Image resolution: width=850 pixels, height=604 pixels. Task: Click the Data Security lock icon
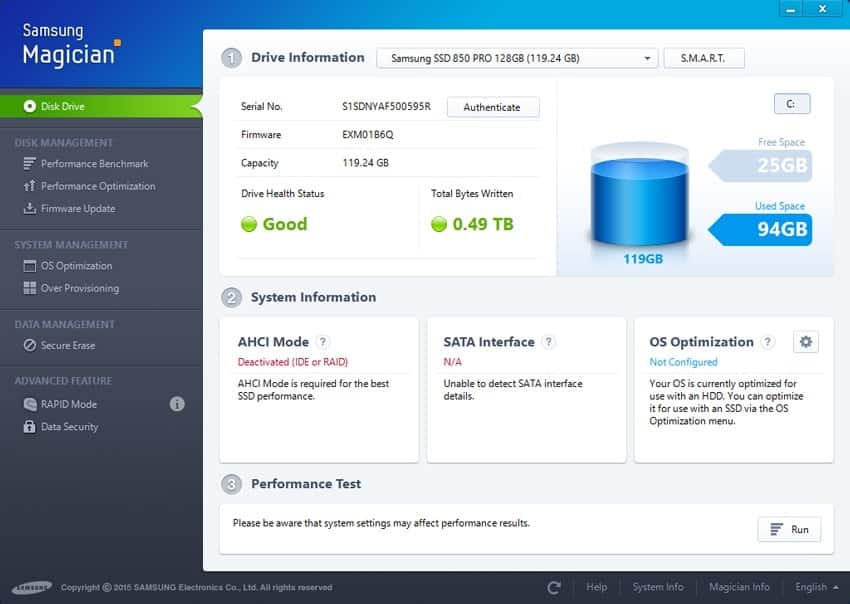30,427
